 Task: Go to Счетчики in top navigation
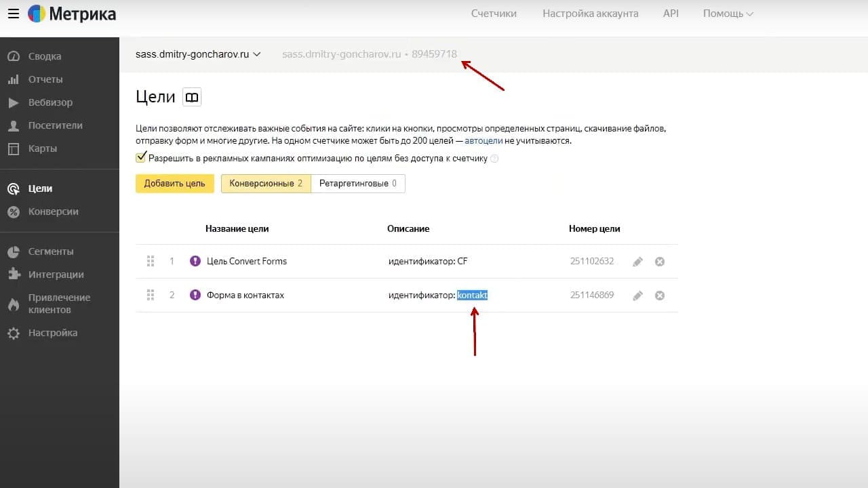pos(494,14)
